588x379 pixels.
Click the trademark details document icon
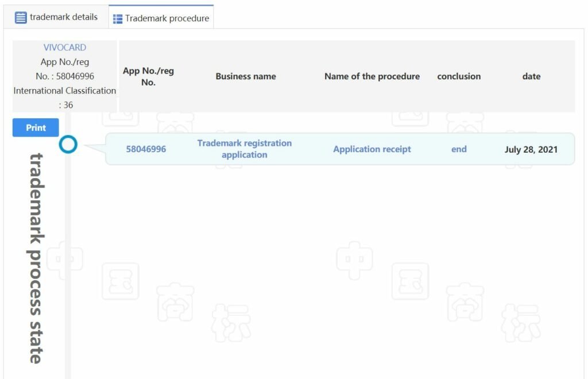coord(21,18)
